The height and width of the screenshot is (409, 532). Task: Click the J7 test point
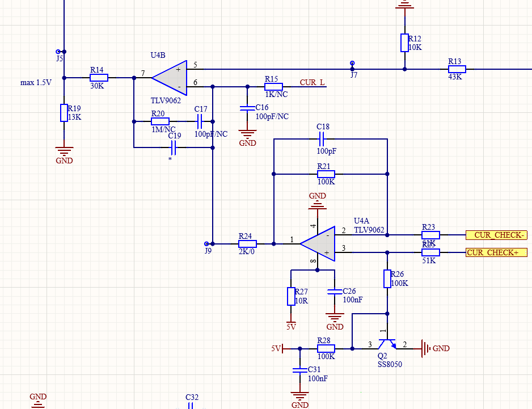tap(352, 64)
